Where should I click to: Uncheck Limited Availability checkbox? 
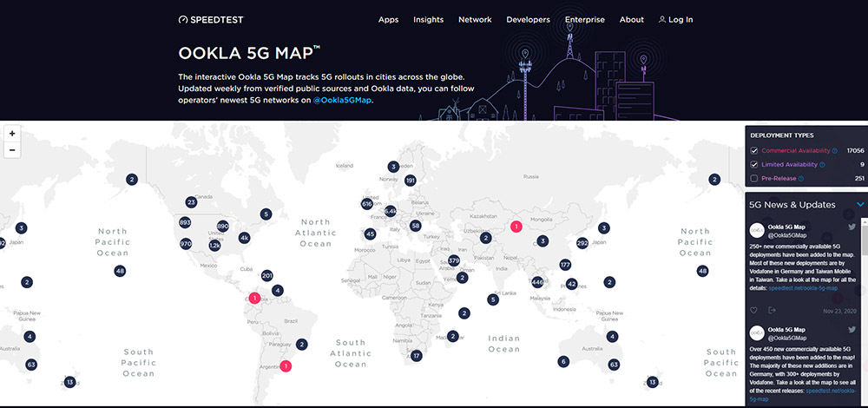click(x=753, y=165)
